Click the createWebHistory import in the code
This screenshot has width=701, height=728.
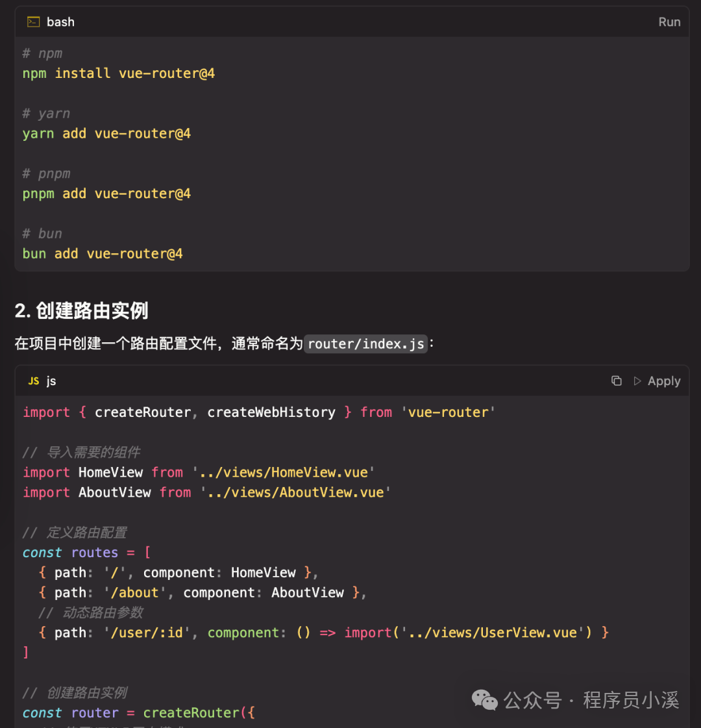click(271, 412)
